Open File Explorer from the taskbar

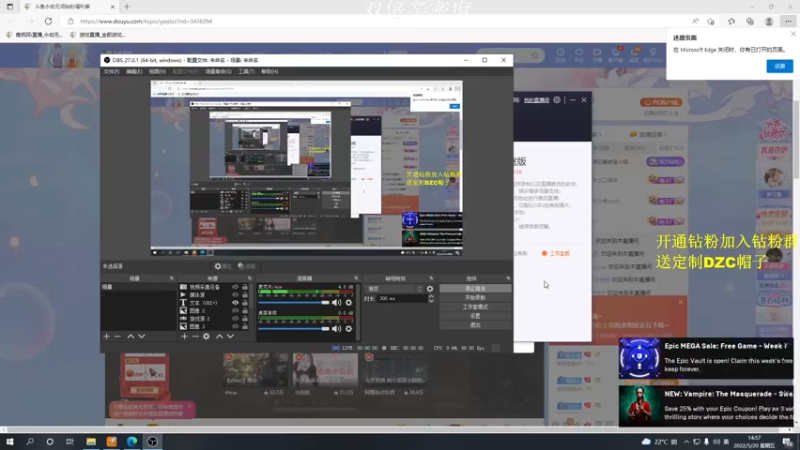[x=91, y=442]
